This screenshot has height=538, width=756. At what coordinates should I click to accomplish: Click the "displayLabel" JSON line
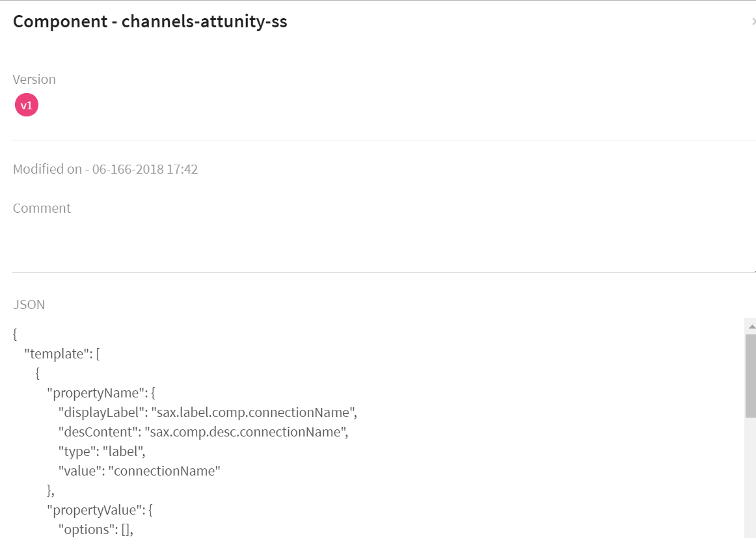(208, 412)
